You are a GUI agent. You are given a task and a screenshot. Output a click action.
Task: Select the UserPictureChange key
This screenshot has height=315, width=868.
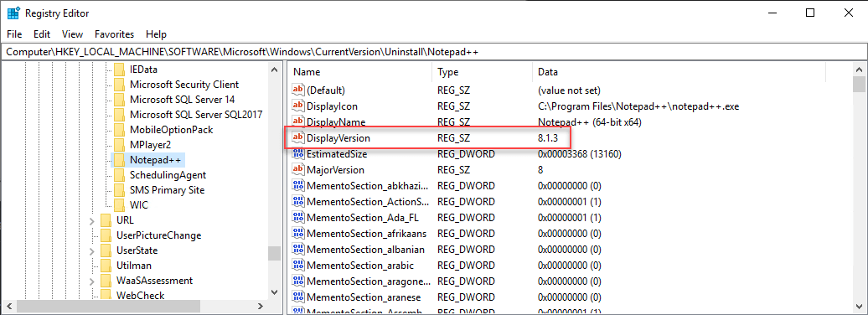click(x=159, y=235)
